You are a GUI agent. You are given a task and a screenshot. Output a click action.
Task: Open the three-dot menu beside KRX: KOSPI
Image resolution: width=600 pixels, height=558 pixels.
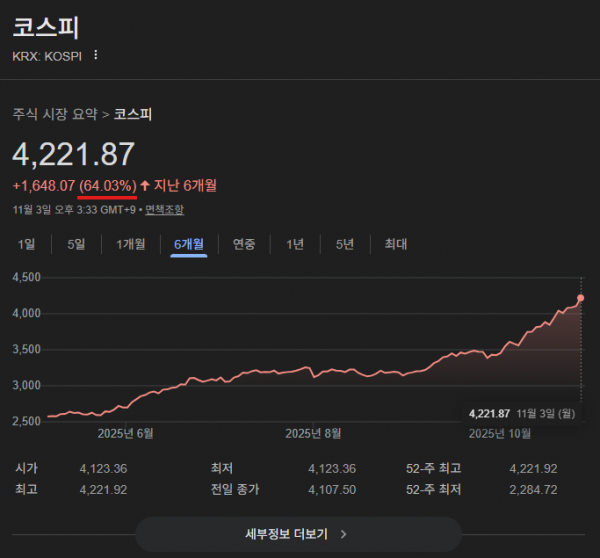[x=96, y=55]
